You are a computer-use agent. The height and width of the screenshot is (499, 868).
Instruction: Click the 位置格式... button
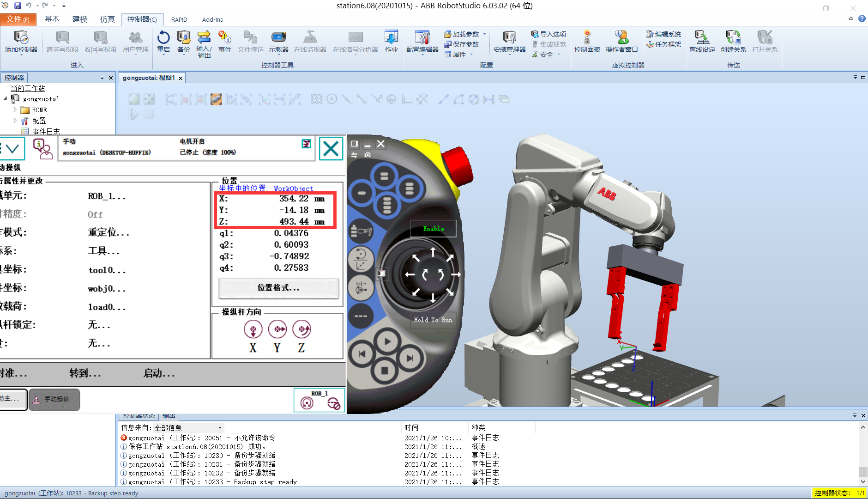tap(277, 288)
